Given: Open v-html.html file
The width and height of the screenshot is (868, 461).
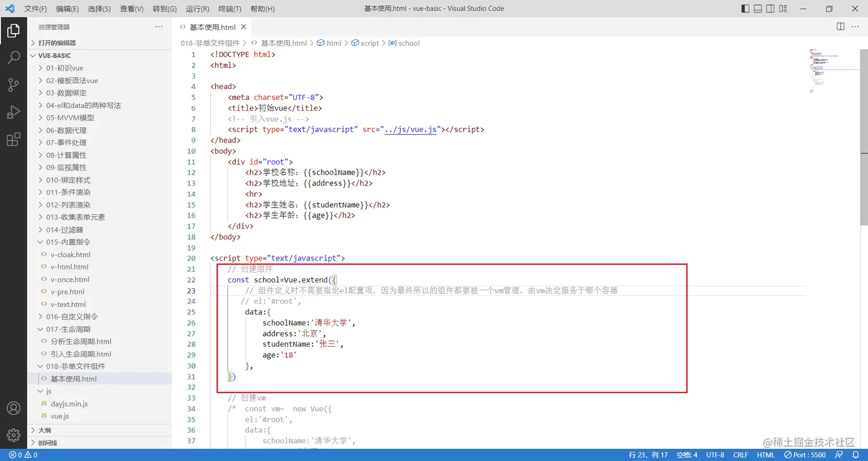Looking at the screenshot, I should 99,267.
